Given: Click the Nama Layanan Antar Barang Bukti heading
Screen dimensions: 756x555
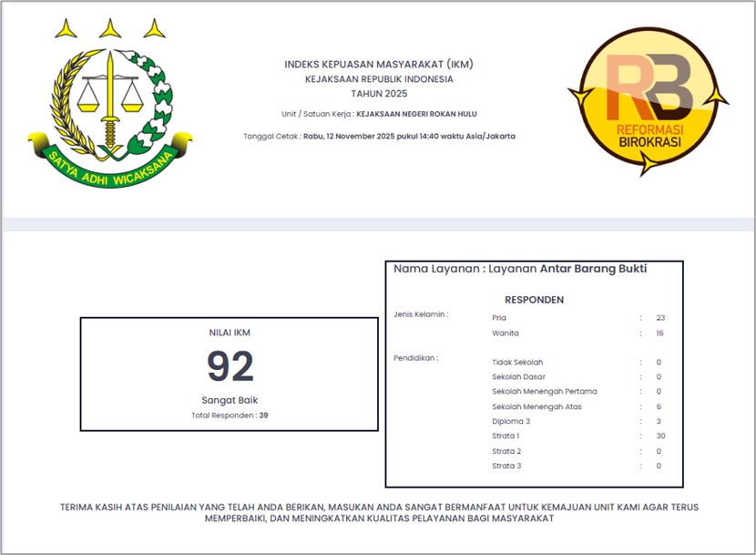Looking at the screenshot, I should pos(520,270).
